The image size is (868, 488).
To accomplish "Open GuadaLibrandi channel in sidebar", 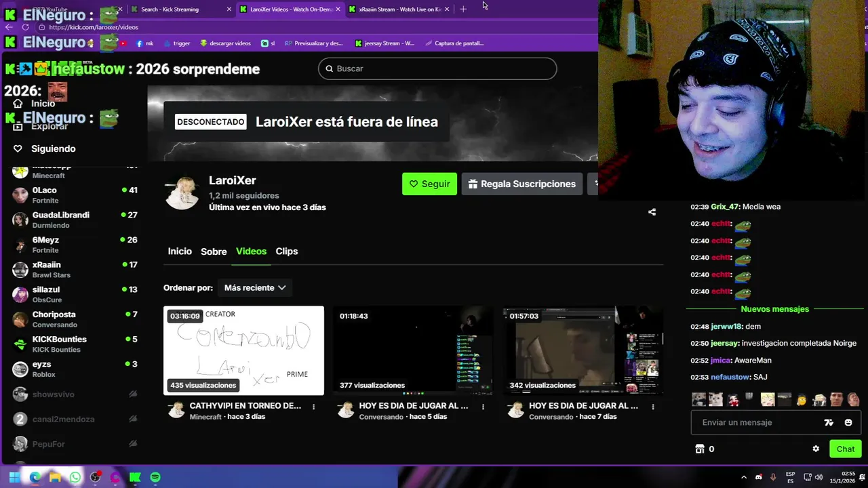I will (x=75, y=220).
